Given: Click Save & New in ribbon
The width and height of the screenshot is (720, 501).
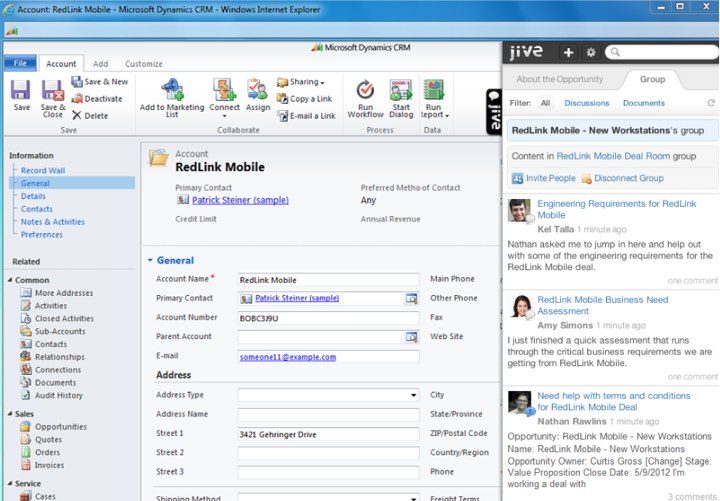Looking at the screenshot, I should tap(100, 82).
